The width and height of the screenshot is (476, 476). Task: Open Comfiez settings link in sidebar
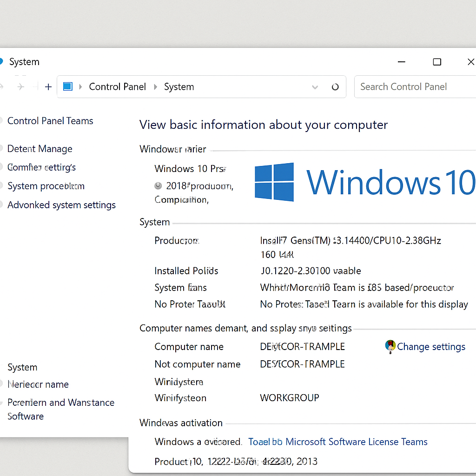[x=41, y=167]
